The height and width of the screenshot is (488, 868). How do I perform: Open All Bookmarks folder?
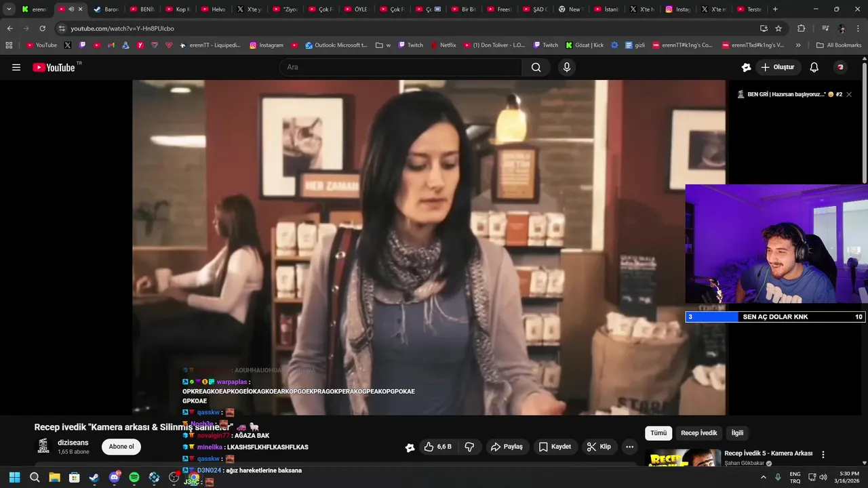[839, 45]
